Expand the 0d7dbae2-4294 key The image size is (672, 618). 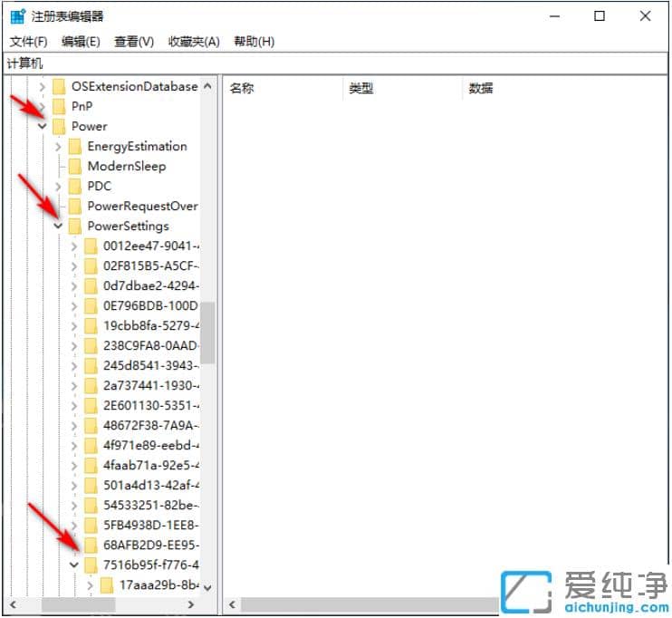pyautogui.click(x=73, y=286)
